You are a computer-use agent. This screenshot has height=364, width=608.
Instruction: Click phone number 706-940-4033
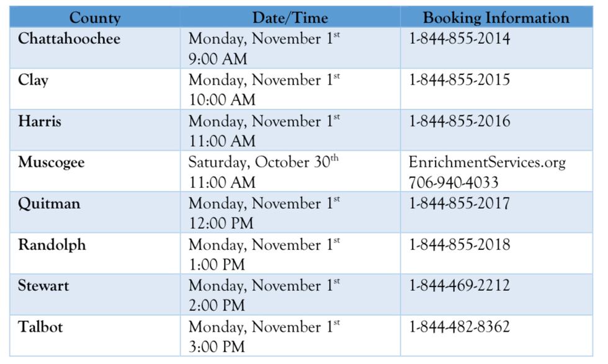pyautogui.click(x=453, y=182)
